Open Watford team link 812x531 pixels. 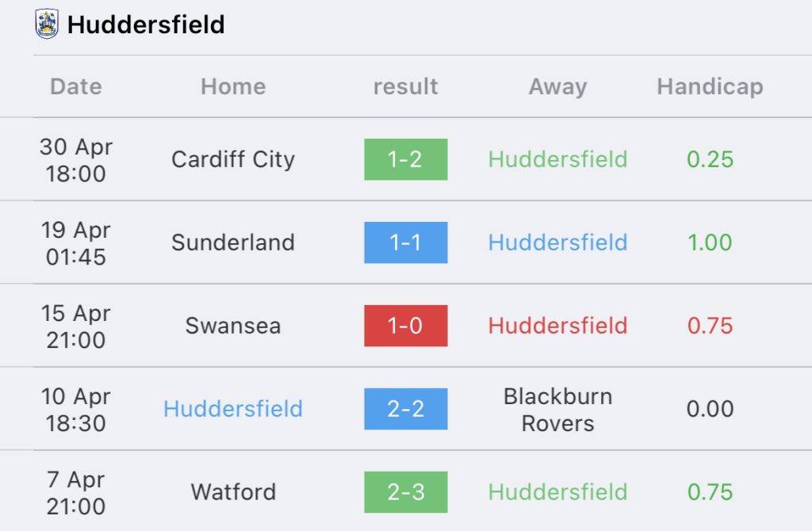tap(233, 492)
